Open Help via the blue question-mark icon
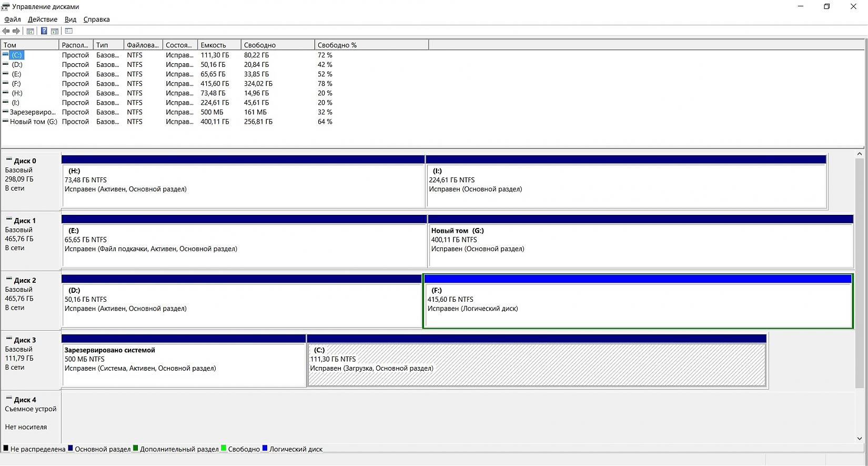868x466 pixels. point(44,31)
